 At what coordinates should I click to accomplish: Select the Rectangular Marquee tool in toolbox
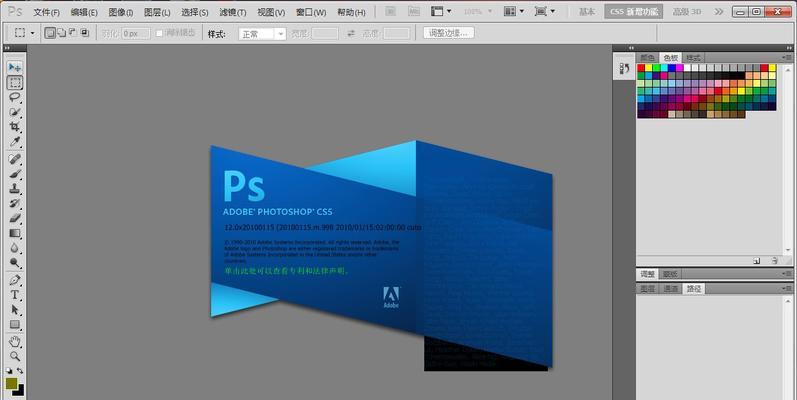[15, 82]
